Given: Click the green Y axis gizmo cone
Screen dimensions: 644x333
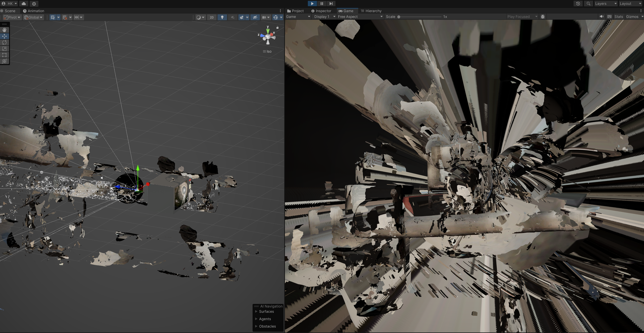Looking at the screenshot, I should 268,31.
